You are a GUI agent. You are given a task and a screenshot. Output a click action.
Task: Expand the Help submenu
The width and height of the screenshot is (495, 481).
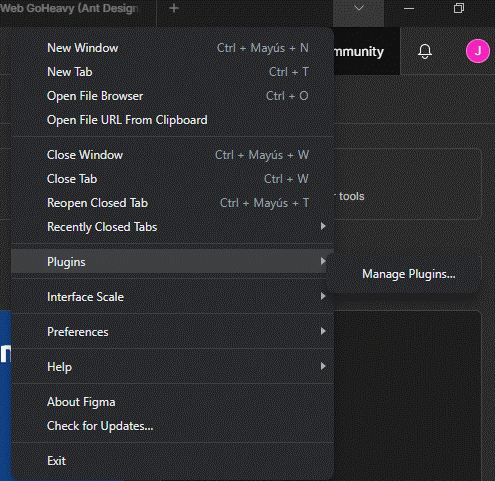click(x=172, y=367)
